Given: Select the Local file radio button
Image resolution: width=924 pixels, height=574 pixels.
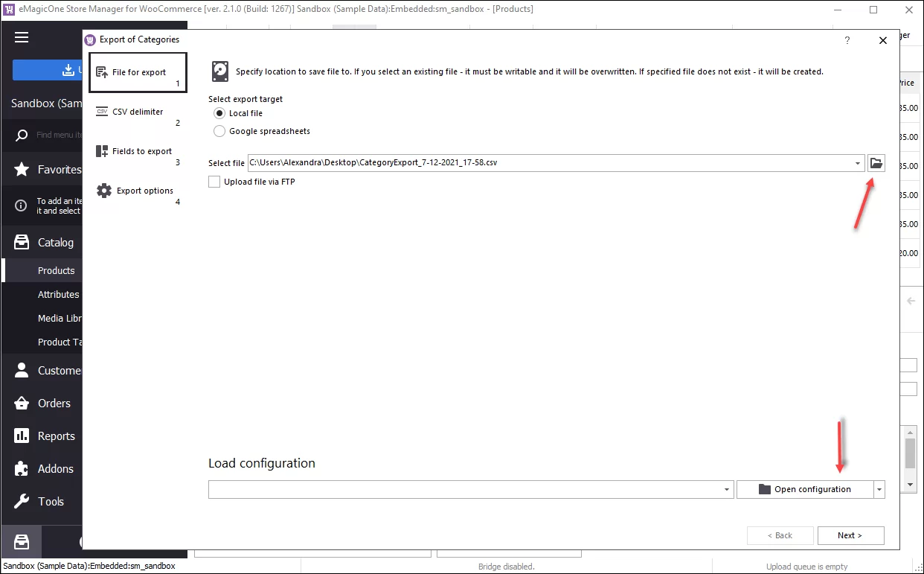Looking at the screenshot, I should point(219,113).
